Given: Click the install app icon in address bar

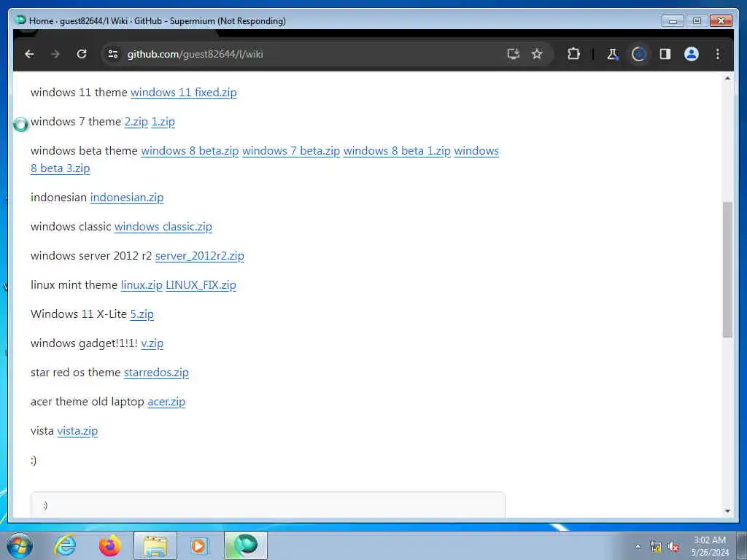Looking at the screenshot, I should [513, 54].
